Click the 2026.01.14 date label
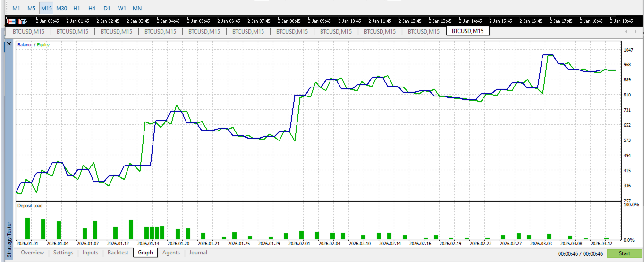 click(x=148, y=243)
